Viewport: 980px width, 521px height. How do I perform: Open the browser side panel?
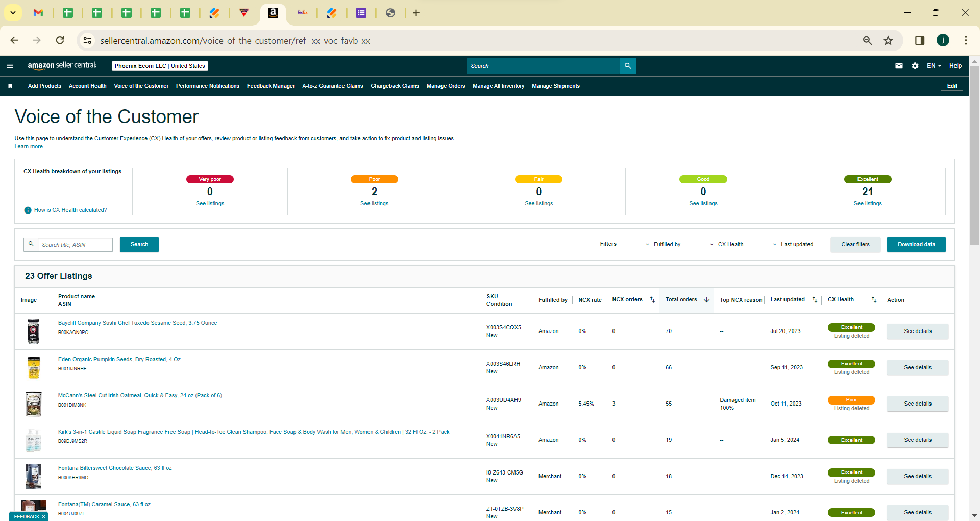tap(920, 40)
